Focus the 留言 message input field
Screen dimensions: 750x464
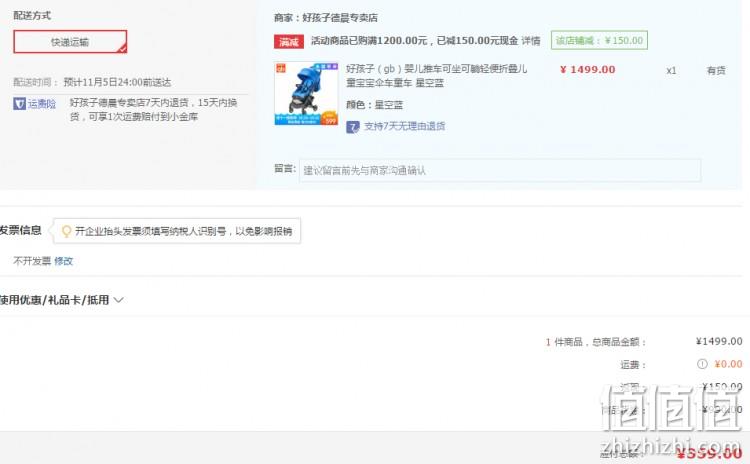500,170
